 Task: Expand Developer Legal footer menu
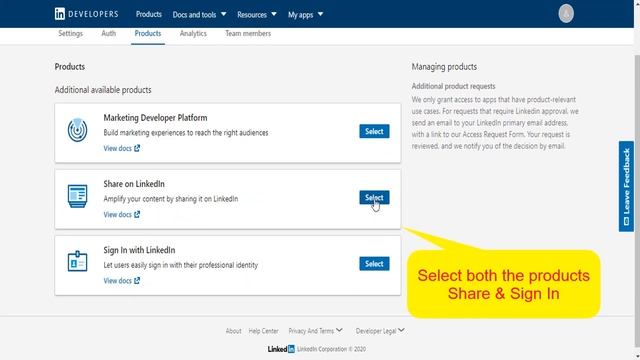pos(380,331)
